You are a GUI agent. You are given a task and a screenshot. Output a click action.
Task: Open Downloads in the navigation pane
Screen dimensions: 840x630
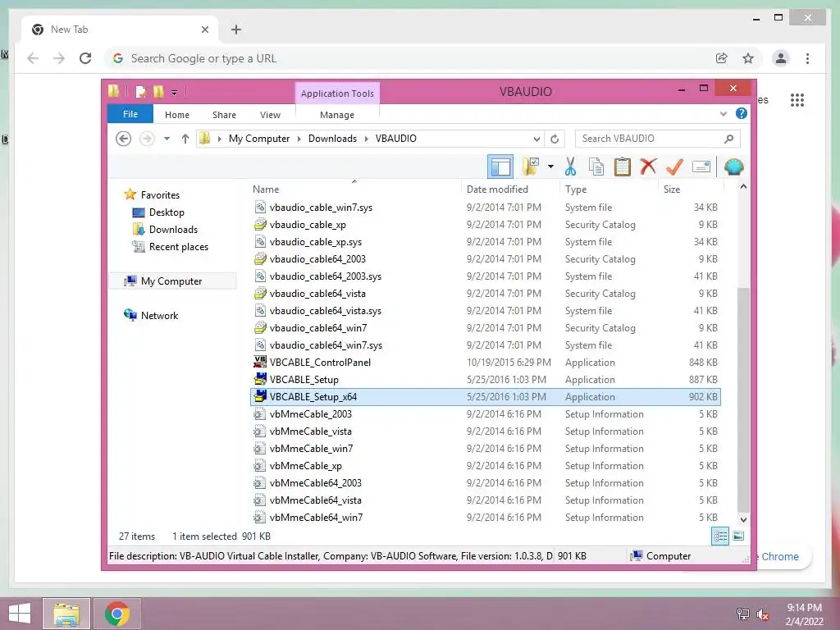(x=173, y=230)
